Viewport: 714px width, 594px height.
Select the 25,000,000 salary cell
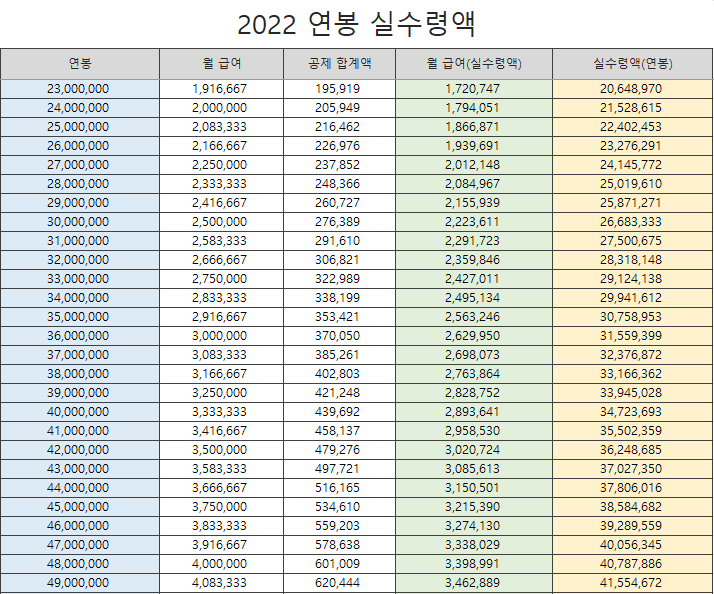(x=80, y=127)
